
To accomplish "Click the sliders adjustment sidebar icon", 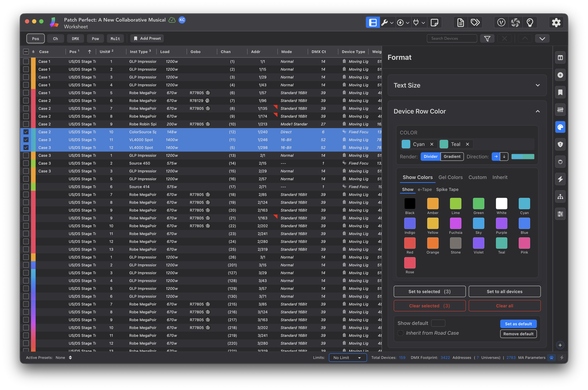I will point(560,214).
